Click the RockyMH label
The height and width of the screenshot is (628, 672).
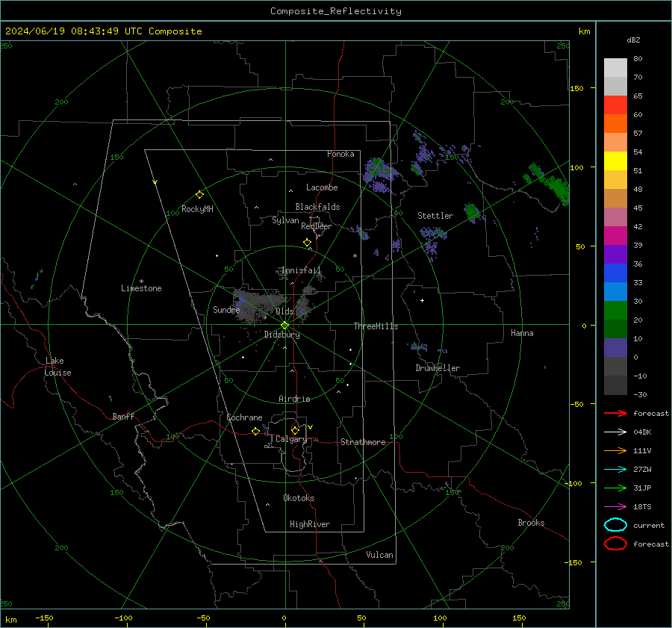(197, 209)
